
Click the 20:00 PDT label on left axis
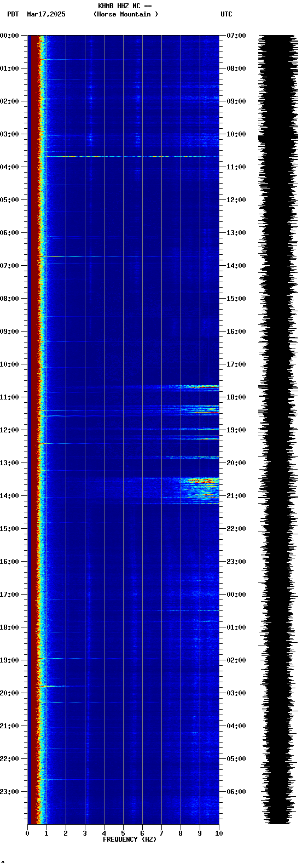10,693
